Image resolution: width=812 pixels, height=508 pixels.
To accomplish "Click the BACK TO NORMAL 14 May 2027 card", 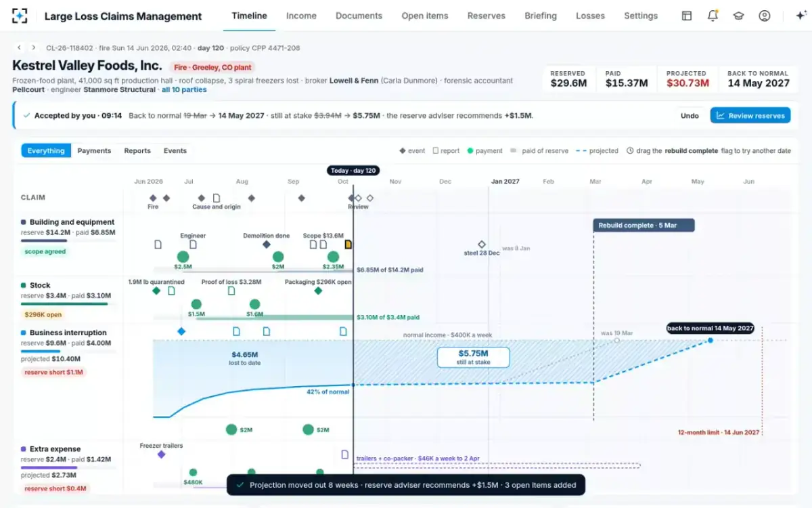I will [758, 79].
